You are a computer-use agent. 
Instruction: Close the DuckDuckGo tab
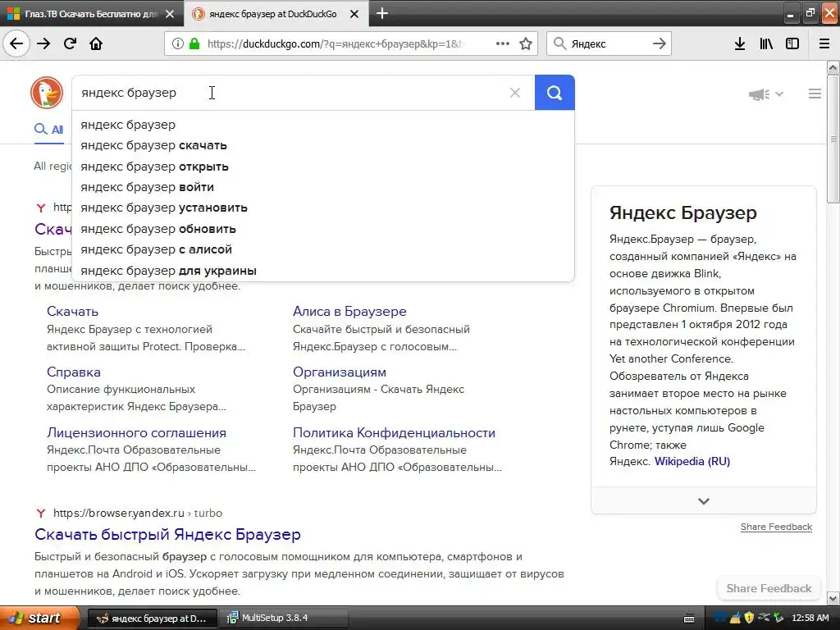[354, 14]
